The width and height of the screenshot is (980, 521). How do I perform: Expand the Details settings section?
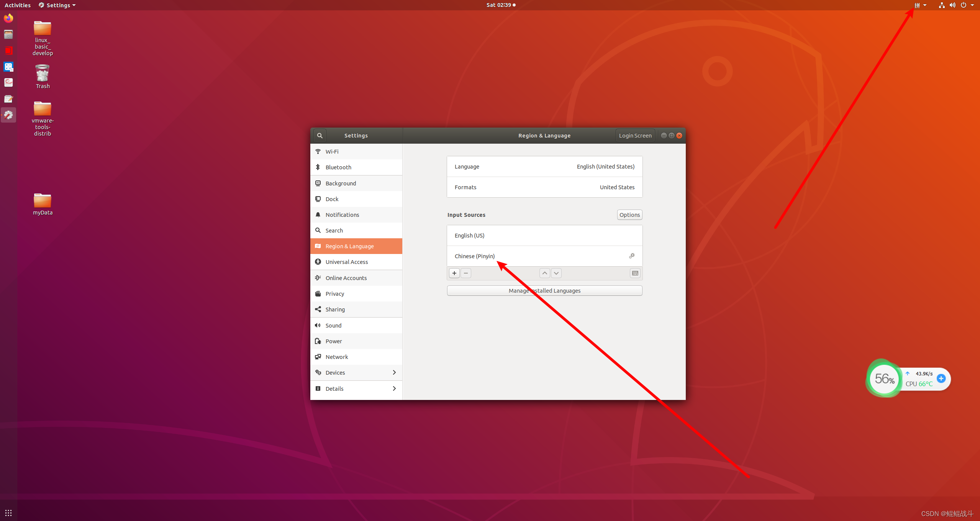tap(356, 388)
